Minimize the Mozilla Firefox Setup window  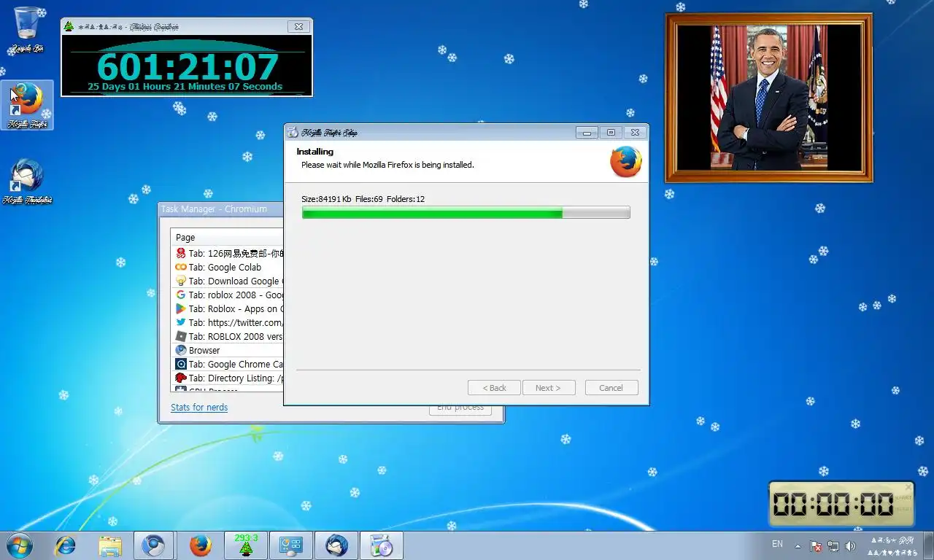pos(586,132)
